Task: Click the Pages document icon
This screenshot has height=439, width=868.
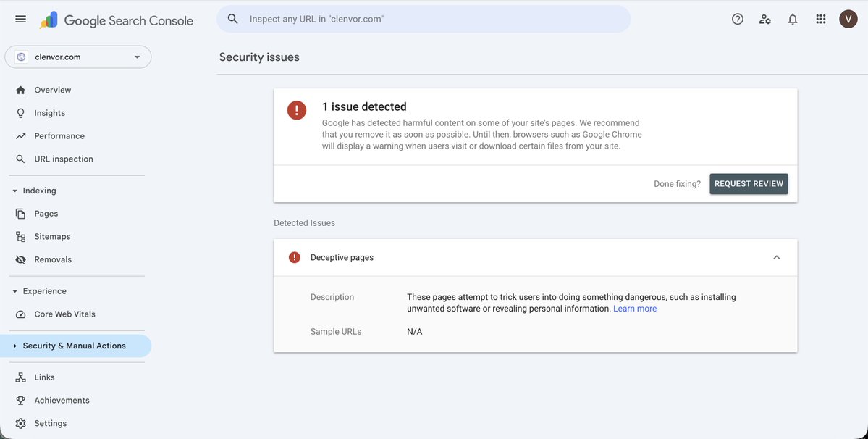Action: click(20, 214)
